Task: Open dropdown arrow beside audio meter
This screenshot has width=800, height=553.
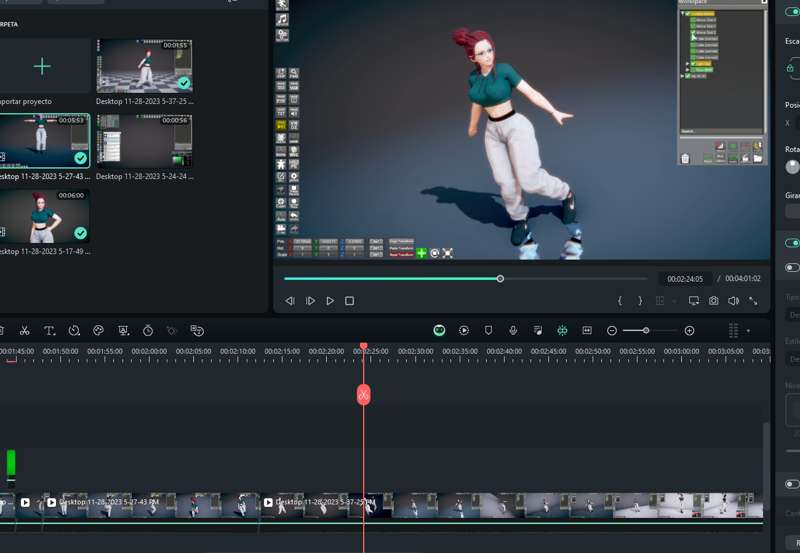Action: 748,331
